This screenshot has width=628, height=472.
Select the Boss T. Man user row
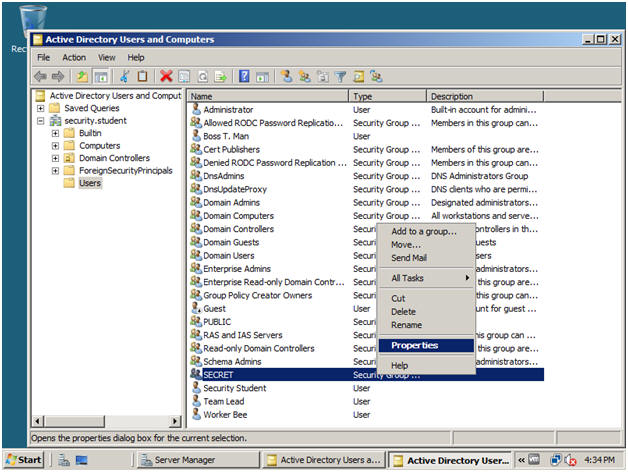[367, 136]
